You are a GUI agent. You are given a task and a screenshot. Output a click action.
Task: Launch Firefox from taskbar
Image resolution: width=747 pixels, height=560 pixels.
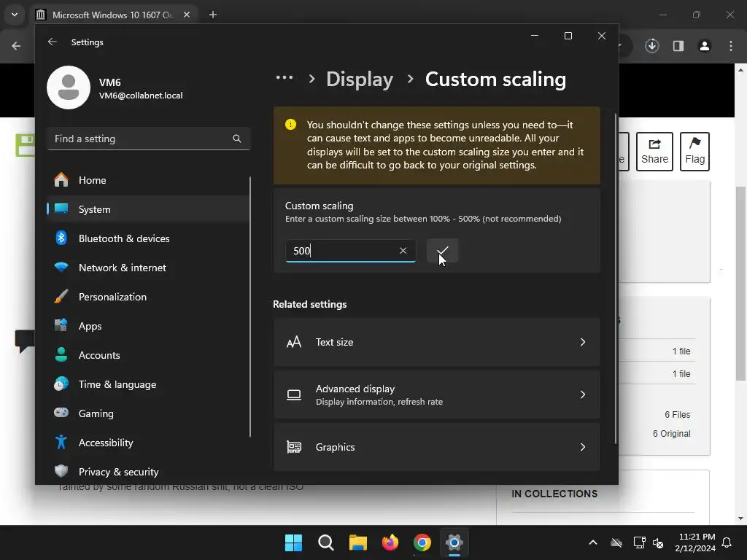point(390,542)
